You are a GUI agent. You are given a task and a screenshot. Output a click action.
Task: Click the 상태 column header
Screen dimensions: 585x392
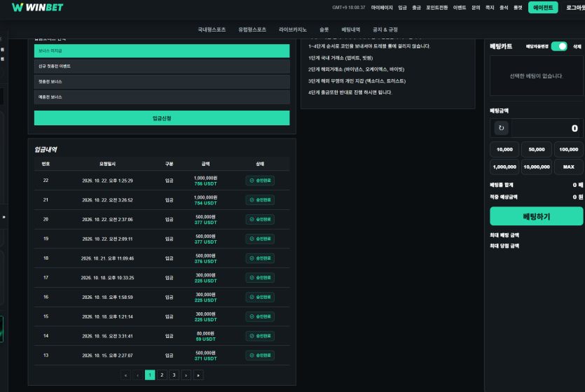pyautogui.click(x=260, y=164)
